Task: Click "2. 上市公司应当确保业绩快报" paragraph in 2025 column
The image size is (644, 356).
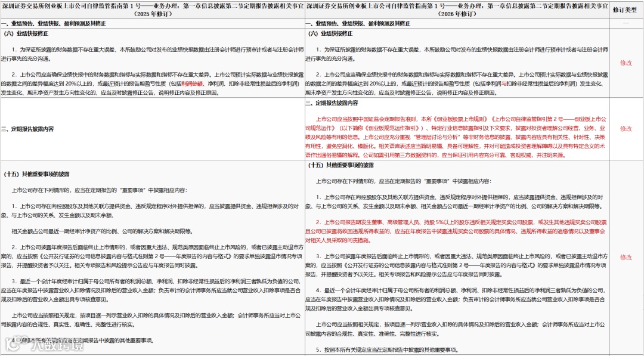Action: coord(153,83)
